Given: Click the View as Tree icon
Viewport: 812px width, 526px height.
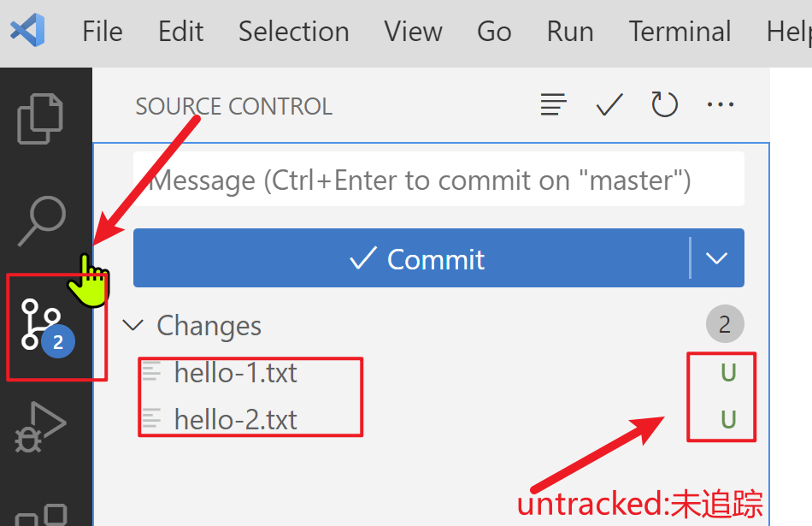Looking at the screenshot, I should click(554, 105).
